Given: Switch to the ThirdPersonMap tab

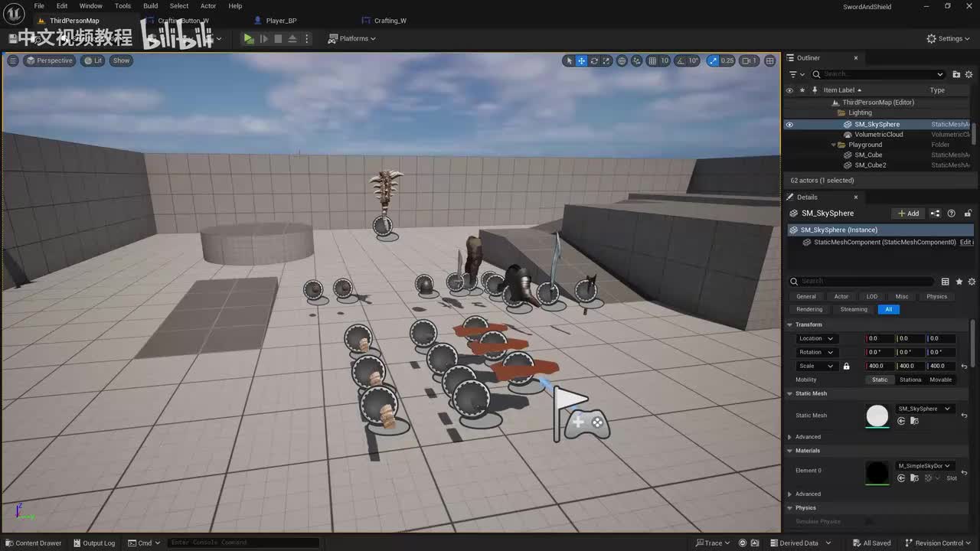Looking at the screenshot, I should pos(74,21).
